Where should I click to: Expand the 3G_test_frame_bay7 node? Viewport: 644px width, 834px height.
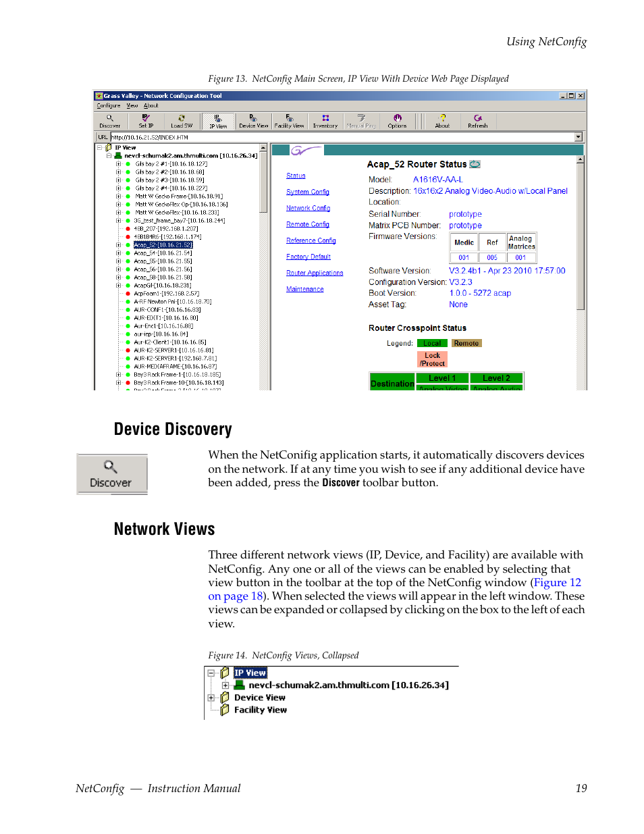coord(119,220)
